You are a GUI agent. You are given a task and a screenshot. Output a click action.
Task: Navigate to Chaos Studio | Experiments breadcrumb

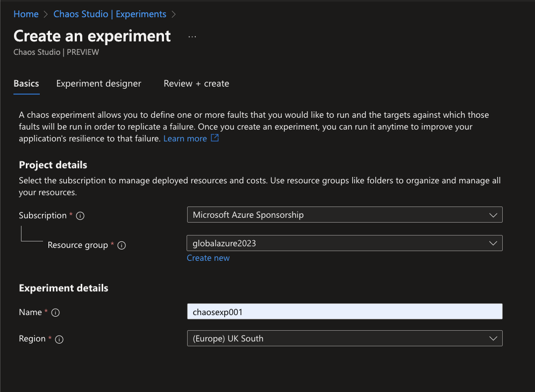pyautogui.click(x=110, y=14)
